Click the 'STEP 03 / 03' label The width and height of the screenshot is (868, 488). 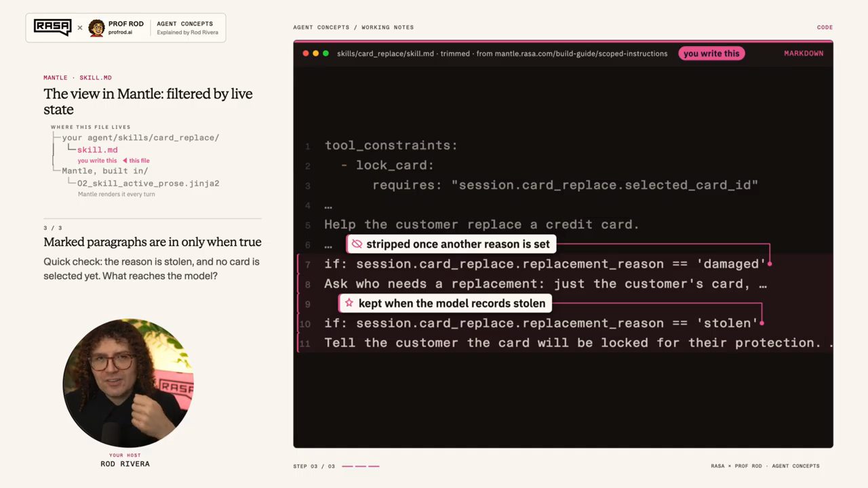click(314, 466)
